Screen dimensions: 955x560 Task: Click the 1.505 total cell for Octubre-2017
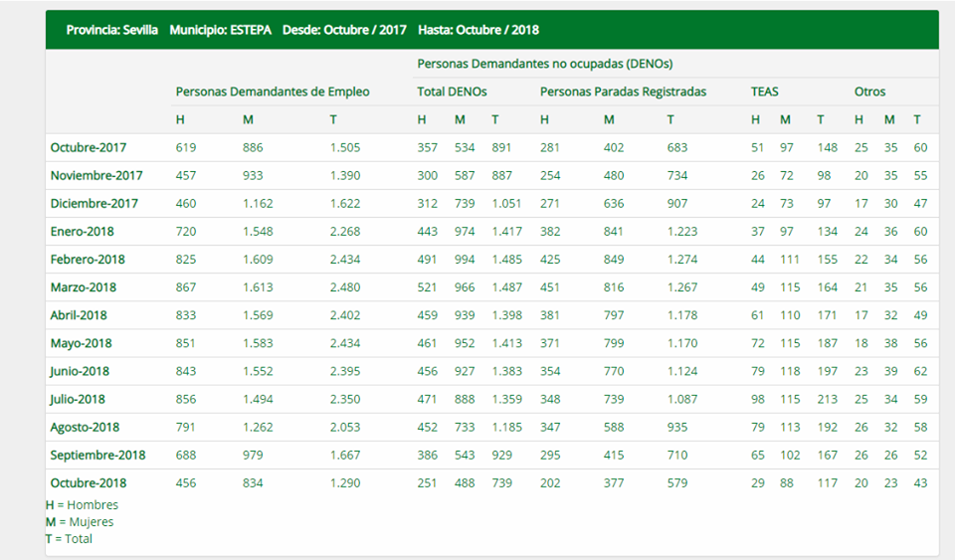pos(347,147)
